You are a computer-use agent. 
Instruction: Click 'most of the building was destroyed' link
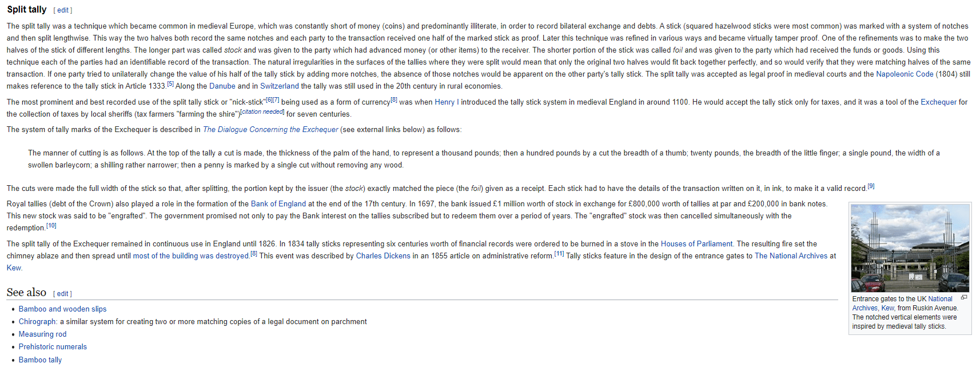[x=191, y=256]
